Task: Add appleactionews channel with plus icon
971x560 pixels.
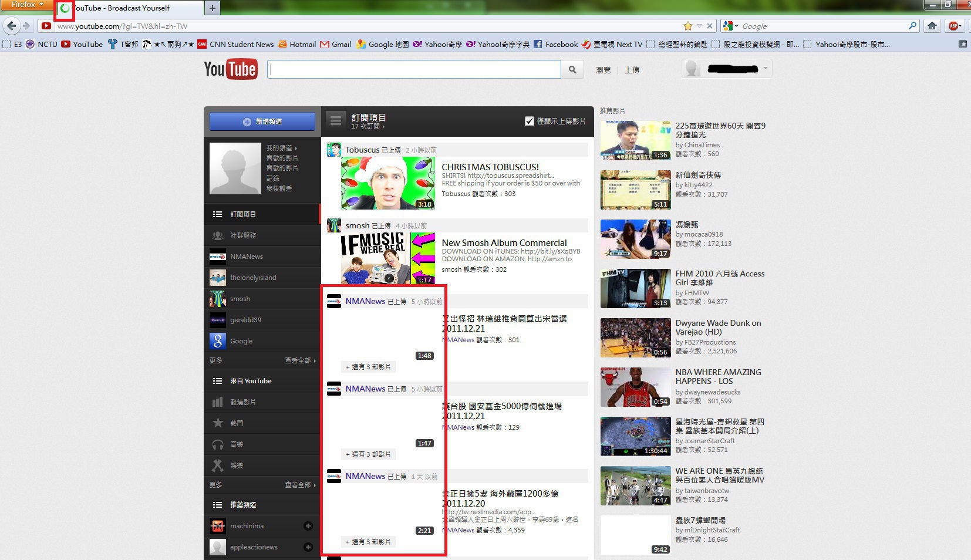Action: [308, 547]
